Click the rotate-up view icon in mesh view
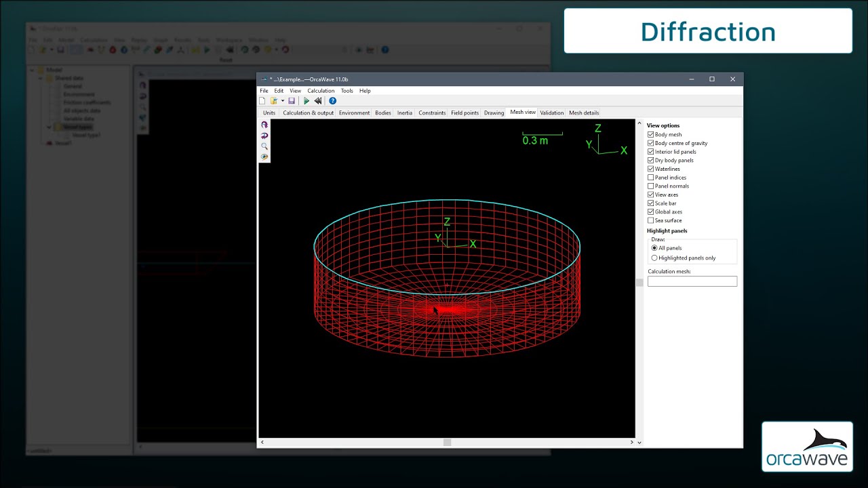The image size is (868, 488). (264, 125)
